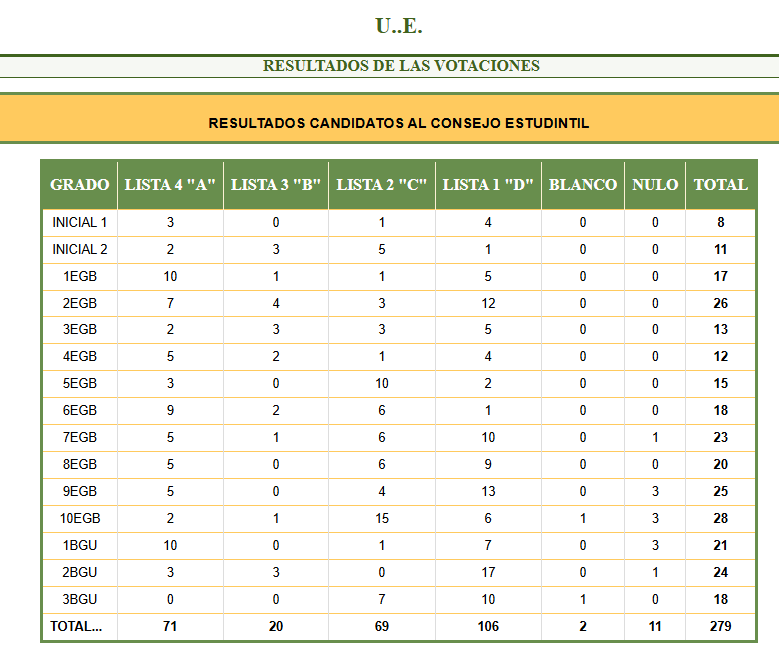779x658 pixels.
Task: Click the NULO column header
Action: [x=655, y=185]
